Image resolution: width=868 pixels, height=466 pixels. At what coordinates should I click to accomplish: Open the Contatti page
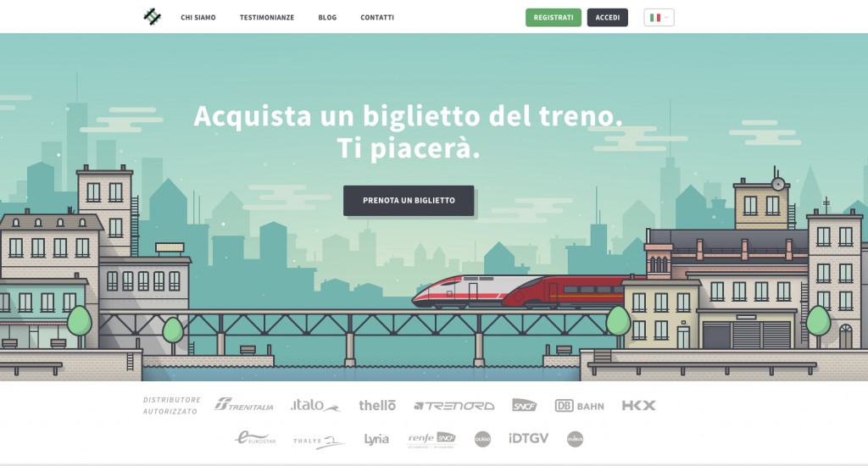pyautogui.click(x=377, y=18)
